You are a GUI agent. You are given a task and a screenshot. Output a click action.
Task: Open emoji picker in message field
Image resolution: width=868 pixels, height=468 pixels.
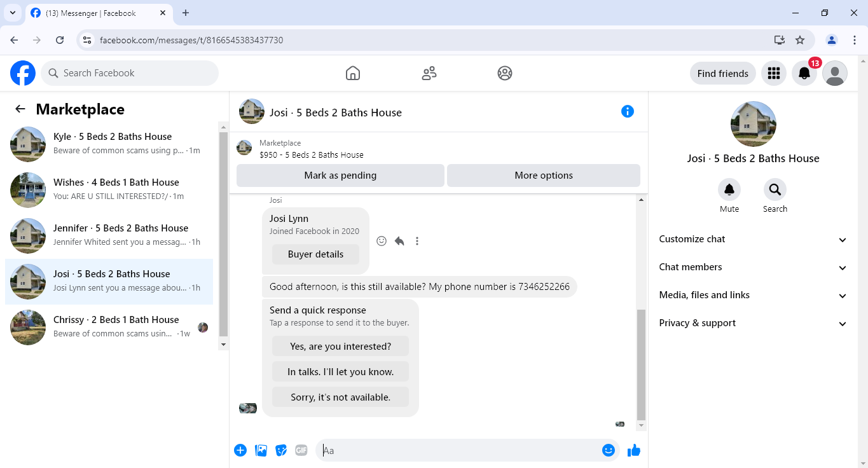609,451
